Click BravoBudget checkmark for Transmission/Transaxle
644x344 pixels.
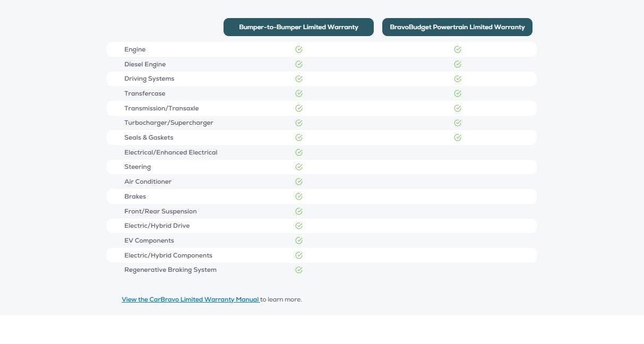(458, 108)
